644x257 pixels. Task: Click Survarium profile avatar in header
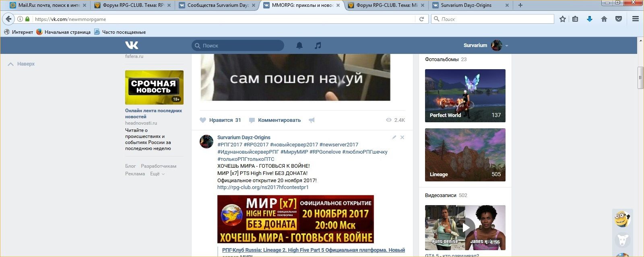pyautogui.click(x=496, y=45)
